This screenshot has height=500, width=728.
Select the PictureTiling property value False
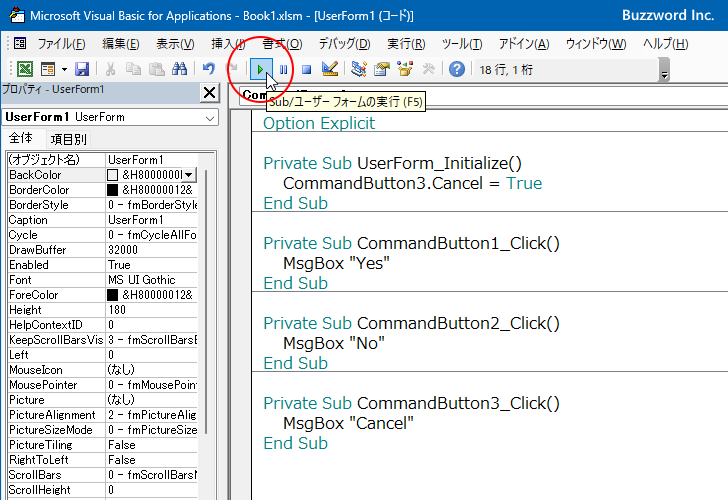pyautogui.click(x=152, y=445)
